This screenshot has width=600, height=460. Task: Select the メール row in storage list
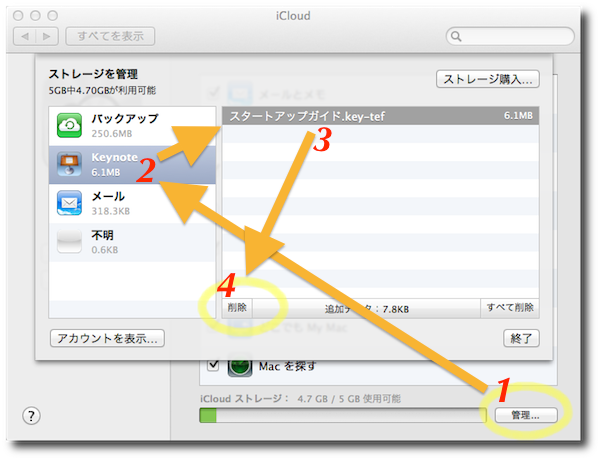pyautogui.click(x=132, y=204)
